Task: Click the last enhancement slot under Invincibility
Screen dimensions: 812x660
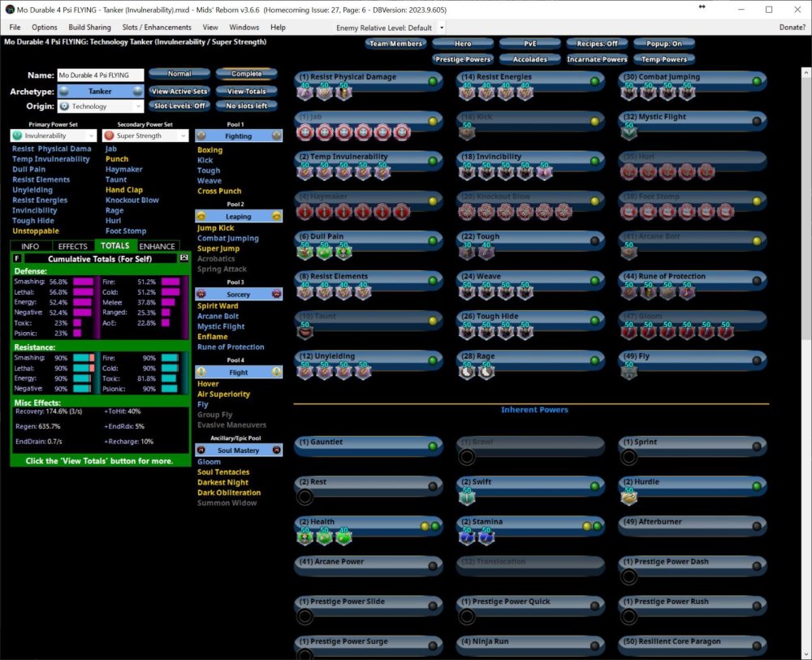Action: click(544, 172)
